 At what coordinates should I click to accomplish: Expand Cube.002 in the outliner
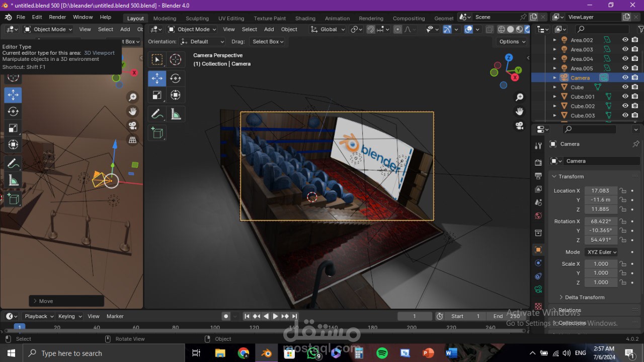coord(555,106)
